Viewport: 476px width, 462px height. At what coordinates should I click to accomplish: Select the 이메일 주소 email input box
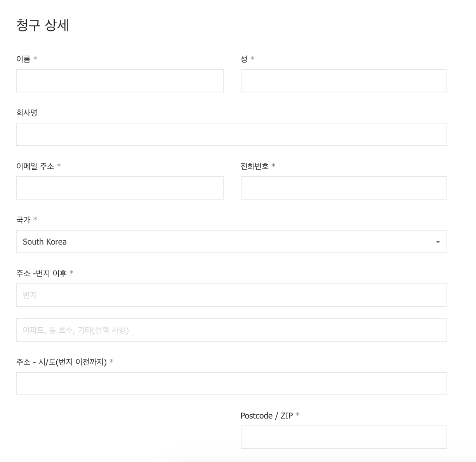120,188
